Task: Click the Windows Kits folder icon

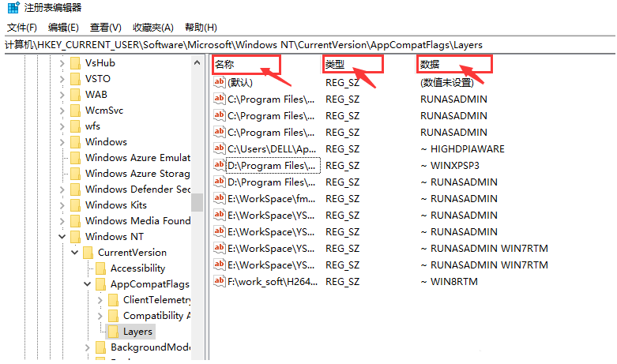Action: [75, 205]
